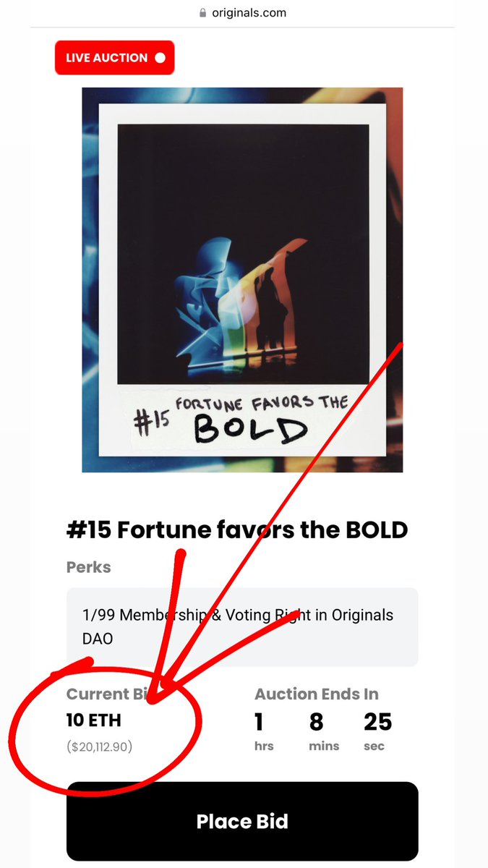This screenshot has height=868, width=488.
Task: Tap the Place Bid button
Action: 242,822
